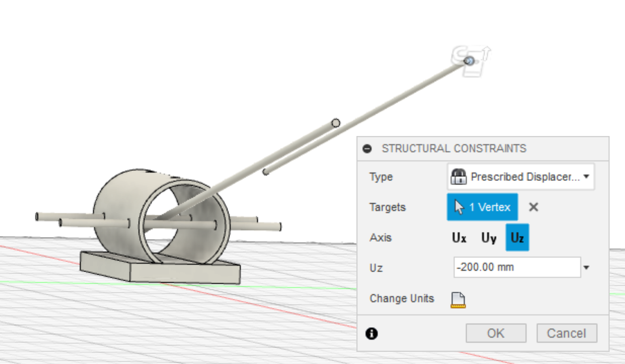Select the selected vertex at rod end

click(x=469, y=61)
